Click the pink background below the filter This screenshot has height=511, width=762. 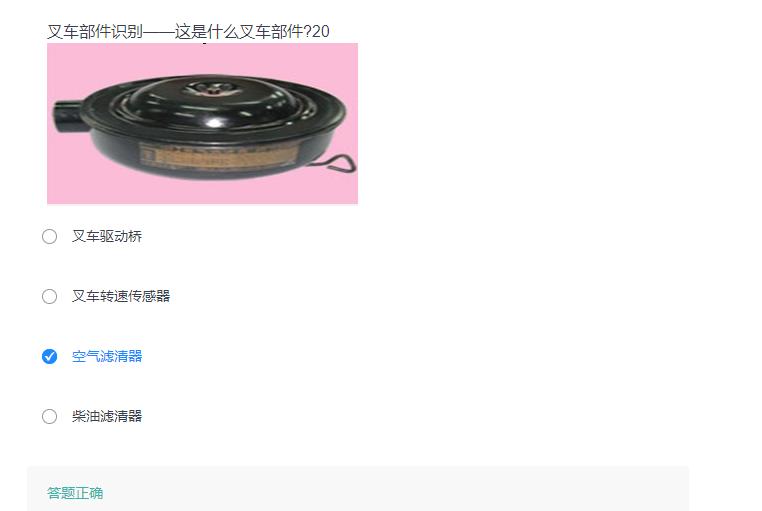(202, 192)
